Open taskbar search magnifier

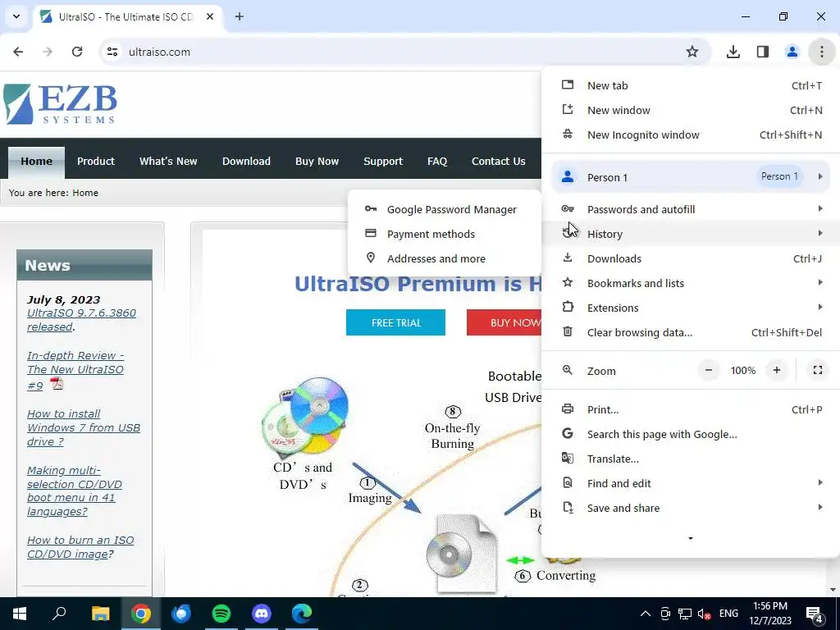(x=59, y=614)
